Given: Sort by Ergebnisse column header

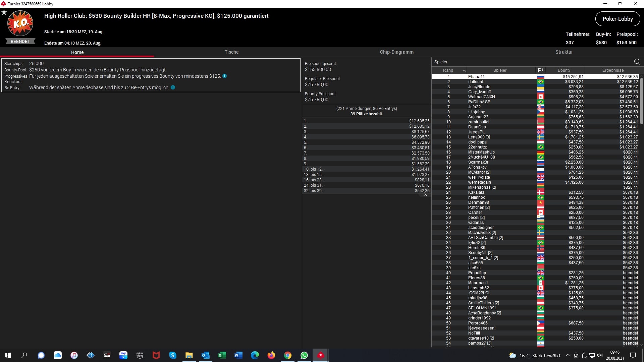Looking at the screenshot, I should pyautogui.click(x=613, y=70).
